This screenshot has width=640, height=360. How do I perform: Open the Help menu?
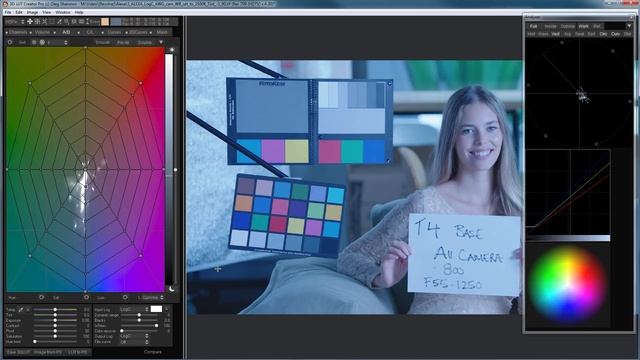pos(79,12)
